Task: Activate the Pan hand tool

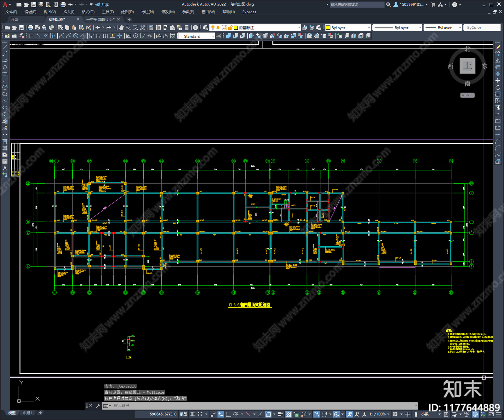Action: tap(121, 28)
